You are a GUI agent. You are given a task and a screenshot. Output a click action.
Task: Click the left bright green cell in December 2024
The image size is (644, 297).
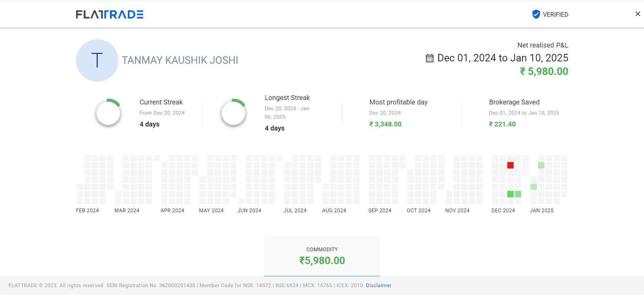[510, 194]
